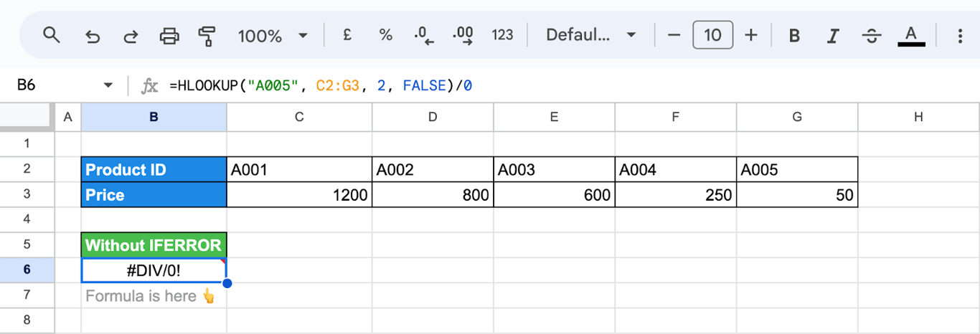This screenshot has height=334, width=980.
Task: Select column F header
Action: pos(676,118)
